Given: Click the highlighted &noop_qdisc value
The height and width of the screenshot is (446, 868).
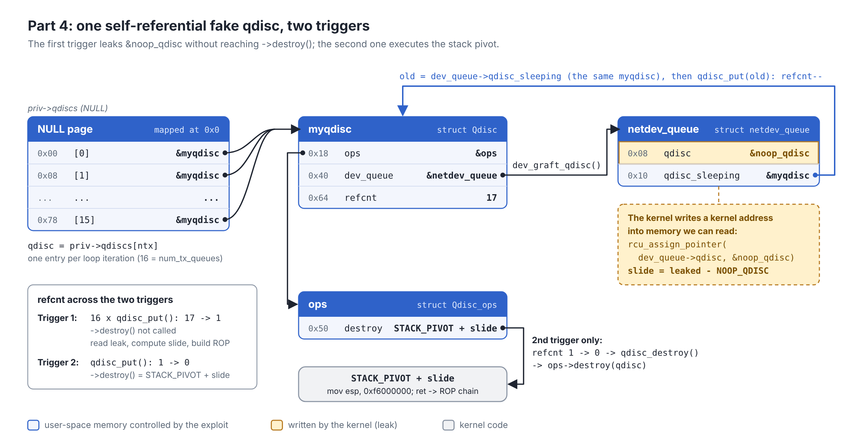Looking at the screenshot, I should coord(779,153).
